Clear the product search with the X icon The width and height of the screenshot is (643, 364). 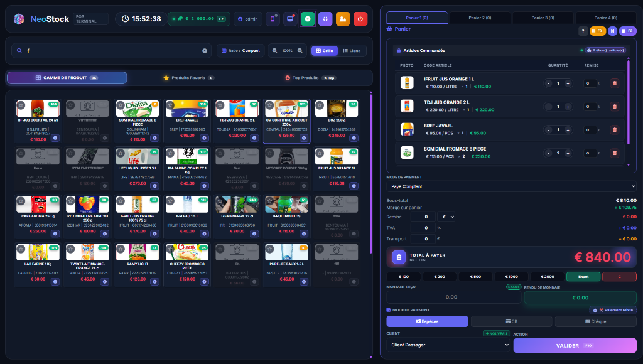click(x=205, y=51)
